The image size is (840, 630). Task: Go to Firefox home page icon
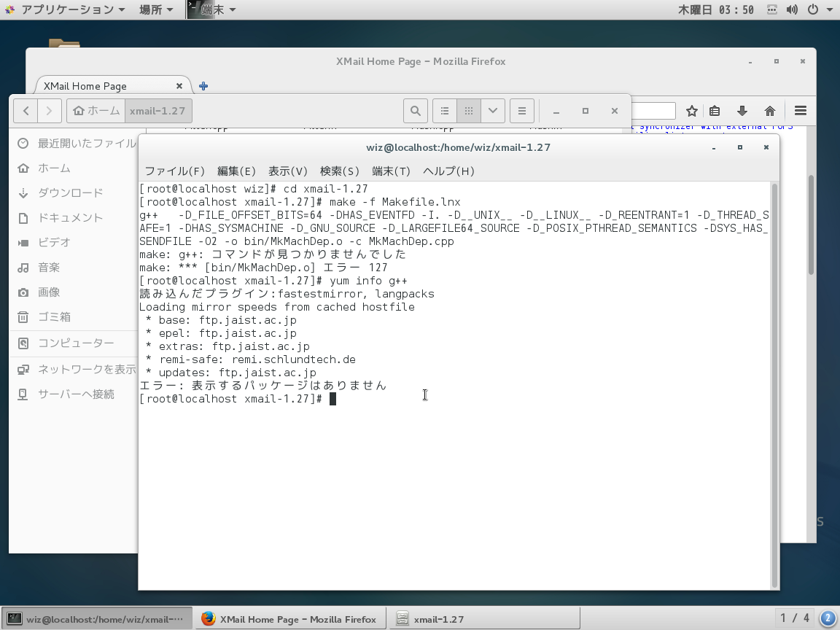tap(770, 111)
